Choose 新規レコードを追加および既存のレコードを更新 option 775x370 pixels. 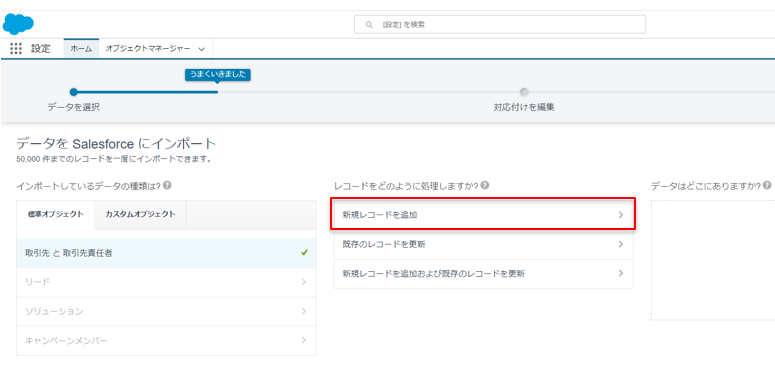(x=483, y=274)
